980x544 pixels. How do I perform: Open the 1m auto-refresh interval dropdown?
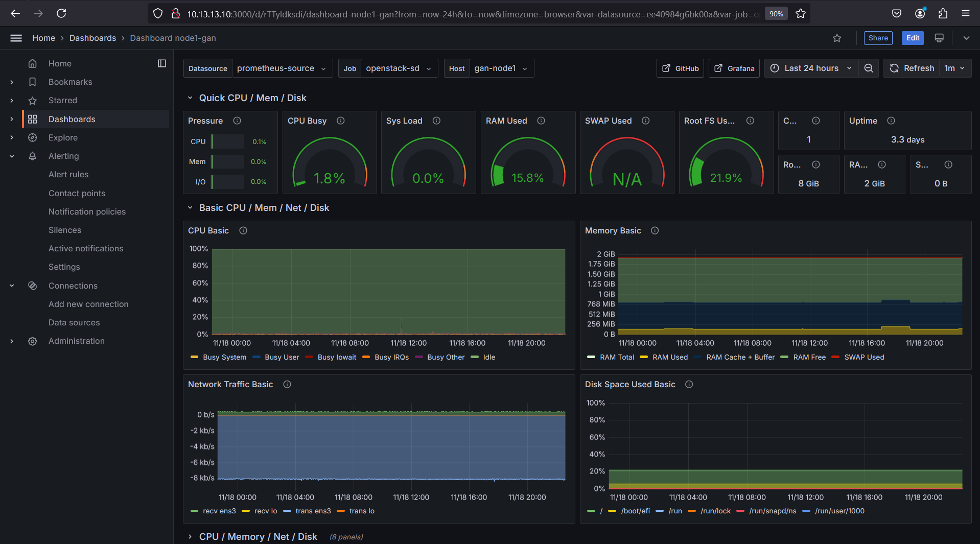954,68
